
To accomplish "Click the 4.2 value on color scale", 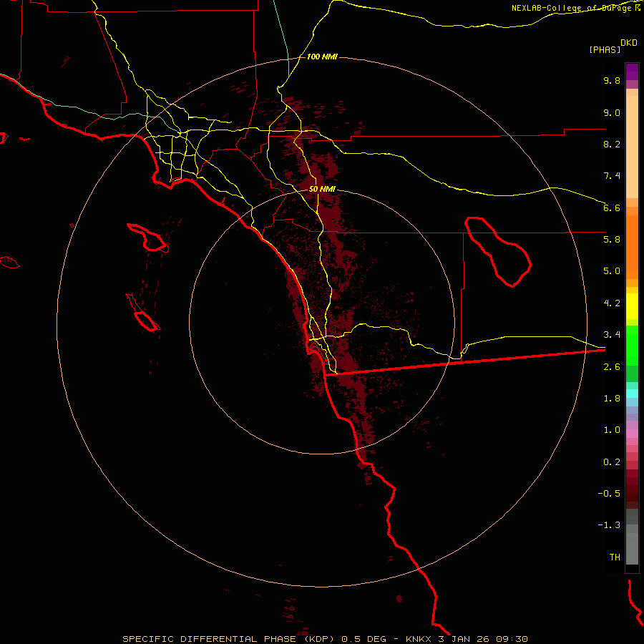I will coord(612,303).
